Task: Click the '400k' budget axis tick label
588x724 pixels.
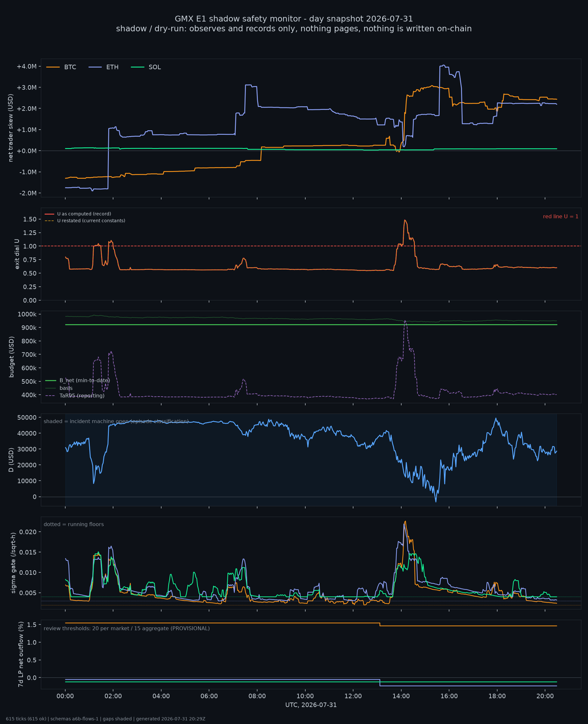Action: 29,395
